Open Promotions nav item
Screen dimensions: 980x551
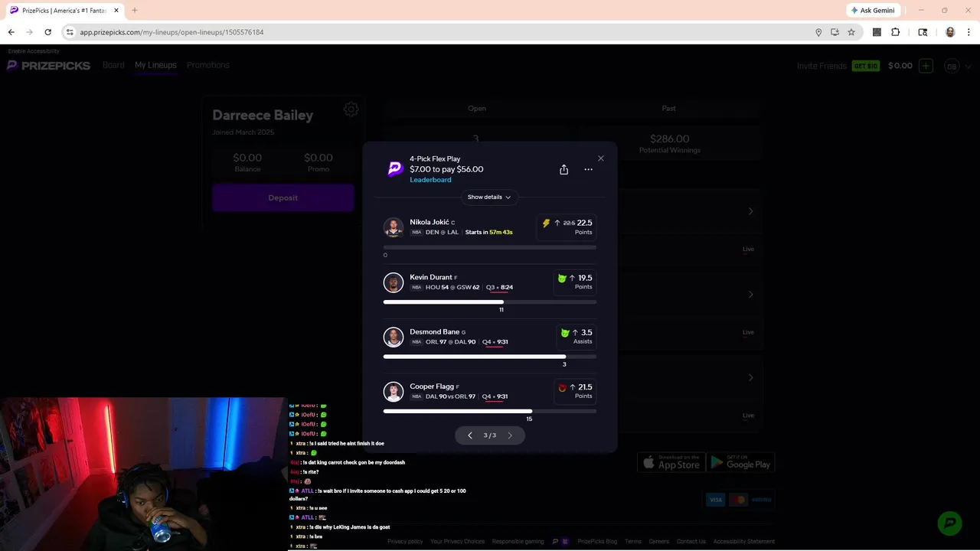tap(208, 65)
